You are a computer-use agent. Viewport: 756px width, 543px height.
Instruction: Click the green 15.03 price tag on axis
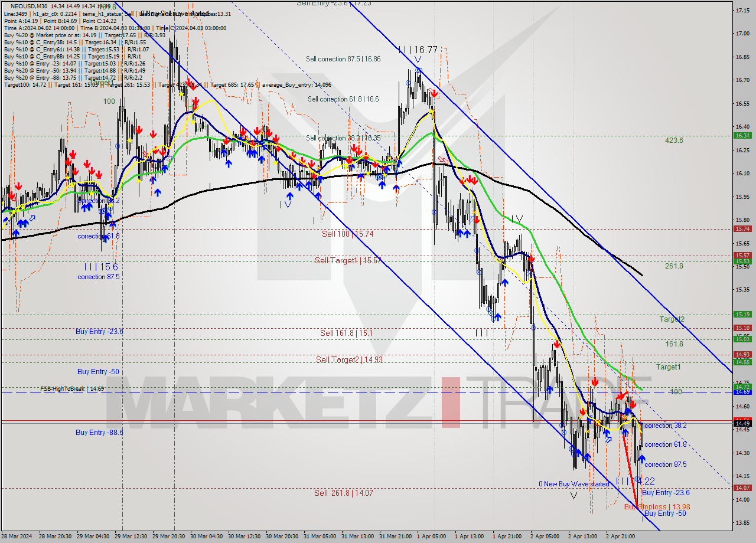tap(742, 339)
